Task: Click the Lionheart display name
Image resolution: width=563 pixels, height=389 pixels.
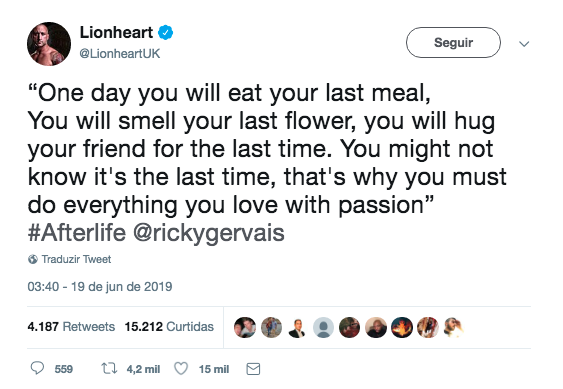Action: click(116, 32)
